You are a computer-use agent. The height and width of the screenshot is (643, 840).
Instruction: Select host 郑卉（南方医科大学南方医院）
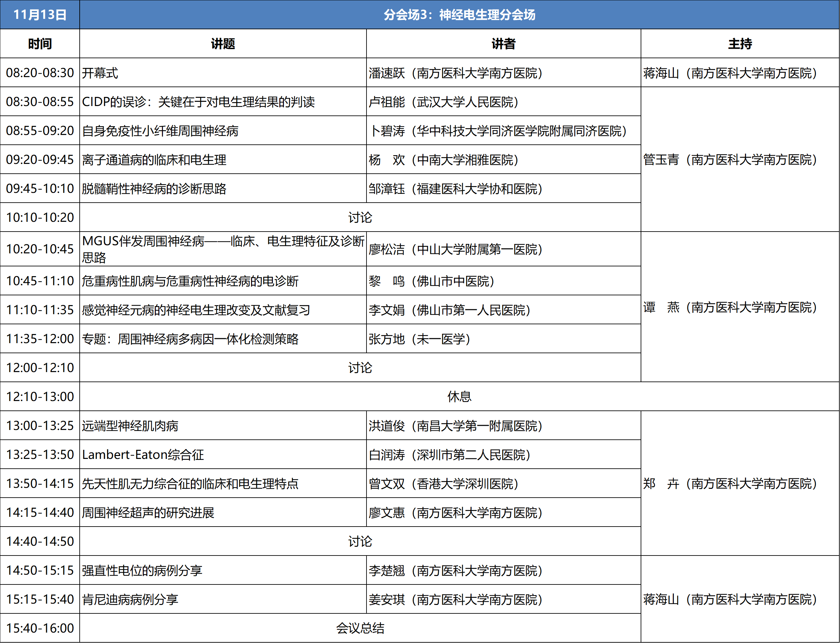[740, 483]
